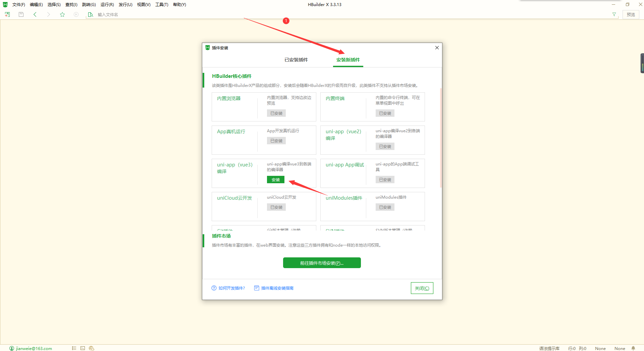Click the star bookmark toolbar icon
Image resolution: width=644 pixels, height=351 pixels.
62,14
